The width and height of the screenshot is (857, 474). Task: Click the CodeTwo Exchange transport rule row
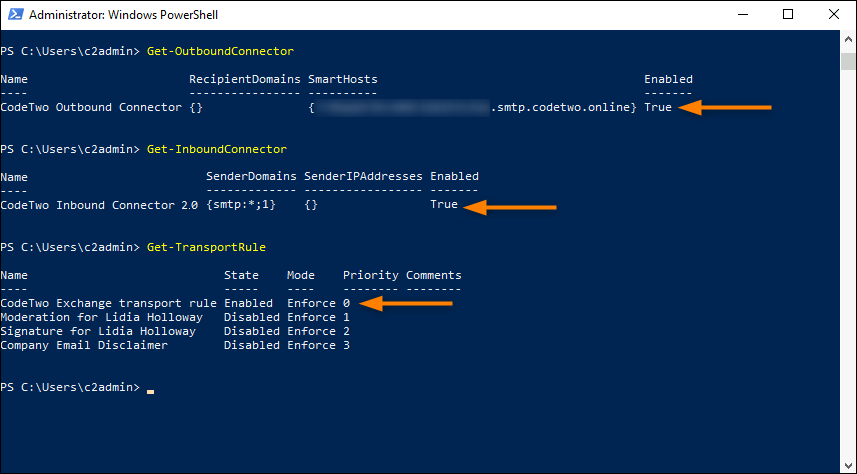point(175,303)
